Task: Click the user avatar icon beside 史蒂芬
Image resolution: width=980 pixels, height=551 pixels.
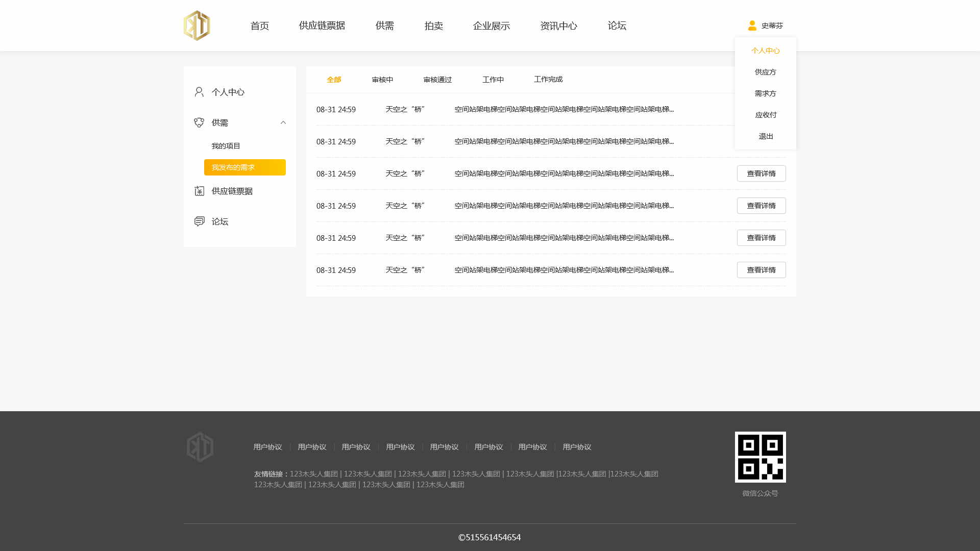Action: (x=752, y=26)
